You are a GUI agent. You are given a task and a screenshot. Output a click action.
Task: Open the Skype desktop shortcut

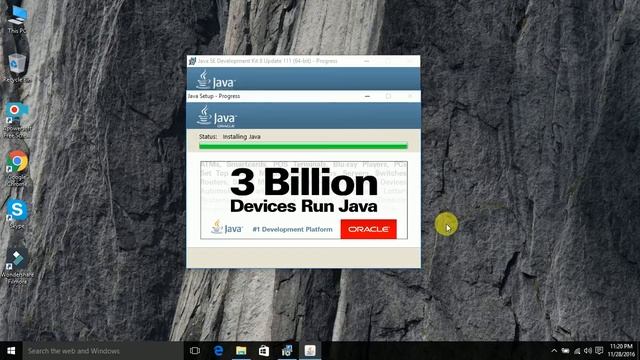click(x=17, y=214)
